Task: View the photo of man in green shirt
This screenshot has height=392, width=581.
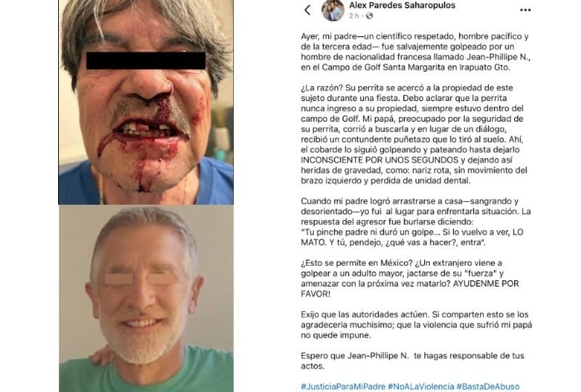Action: point(146,298)
